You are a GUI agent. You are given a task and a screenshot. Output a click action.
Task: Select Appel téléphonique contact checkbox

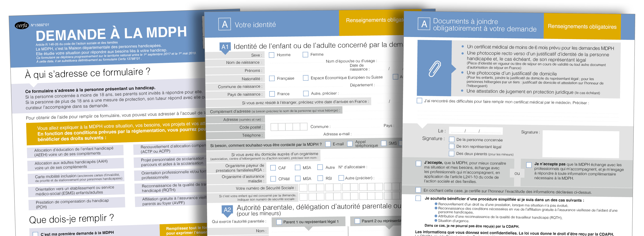click(350, 143)
